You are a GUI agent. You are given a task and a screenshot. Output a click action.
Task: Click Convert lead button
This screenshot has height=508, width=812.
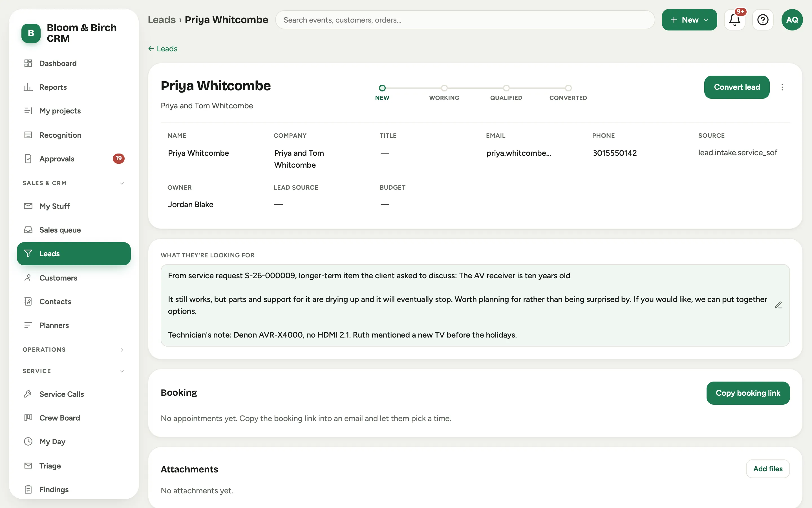tap(736, 87)
